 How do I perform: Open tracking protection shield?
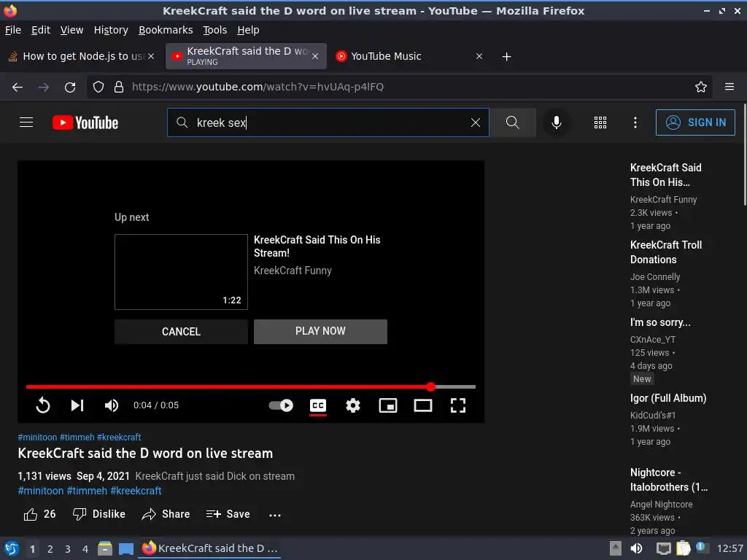[98, 87]
